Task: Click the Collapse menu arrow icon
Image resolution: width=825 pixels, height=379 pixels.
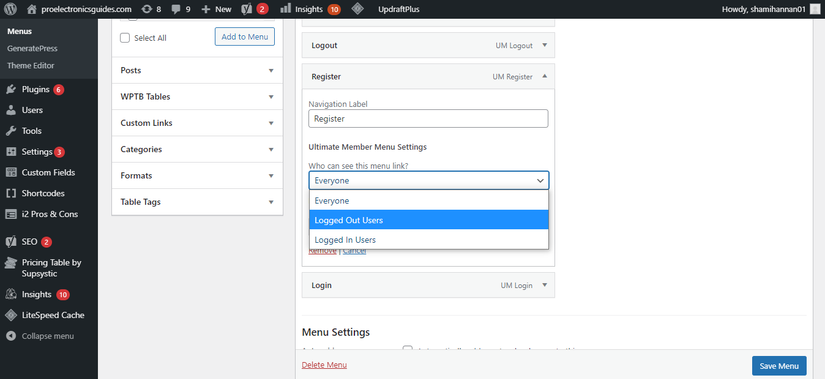Action: 11,336
